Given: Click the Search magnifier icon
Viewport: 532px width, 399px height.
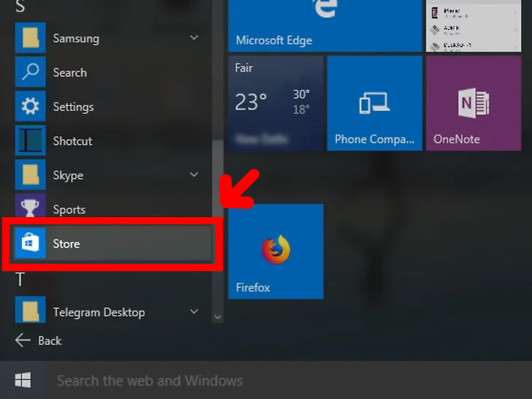Looking at the screenshot, I should tap(30, 72).
